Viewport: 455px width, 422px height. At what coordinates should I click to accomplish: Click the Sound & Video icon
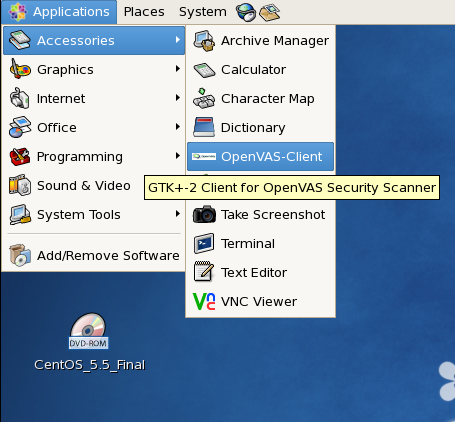pos(20,185)
